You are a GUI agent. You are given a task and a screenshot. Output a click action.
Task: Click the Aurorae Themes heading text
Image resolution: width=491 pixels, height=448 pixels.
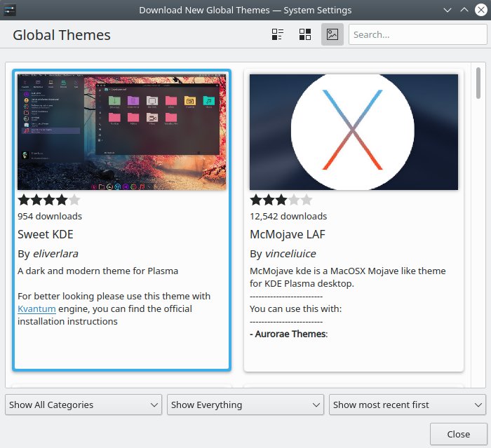click(289, 334)
